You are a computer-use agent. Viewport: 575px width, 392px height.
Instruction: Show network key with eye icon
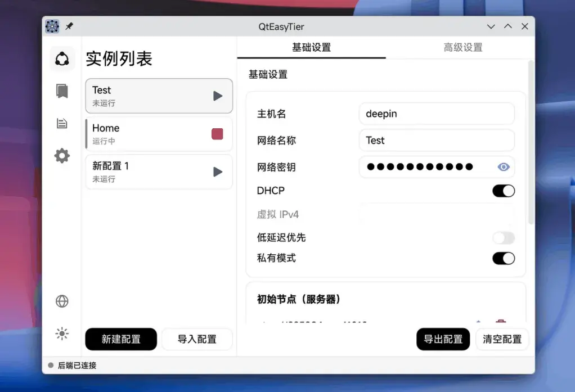click(504, 167)
